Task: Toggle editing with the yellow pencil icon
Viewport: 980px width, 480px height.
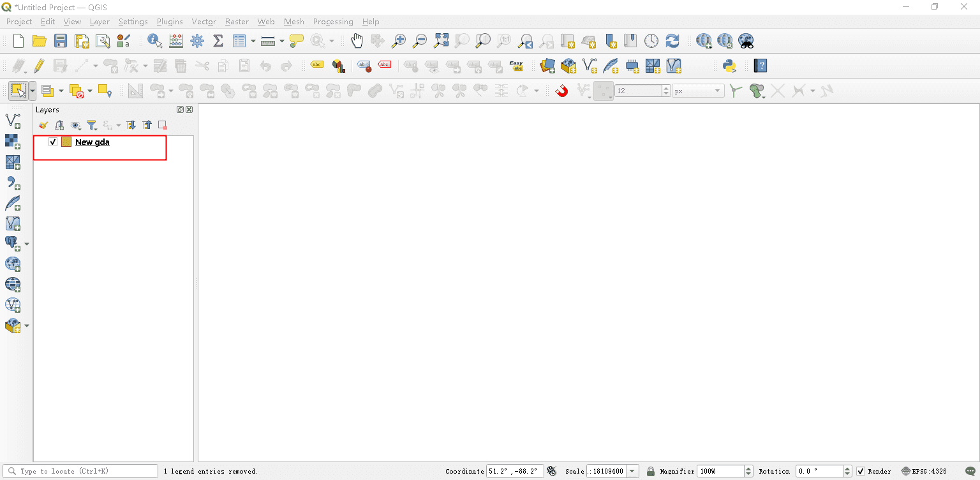Action: coord(40,66)
